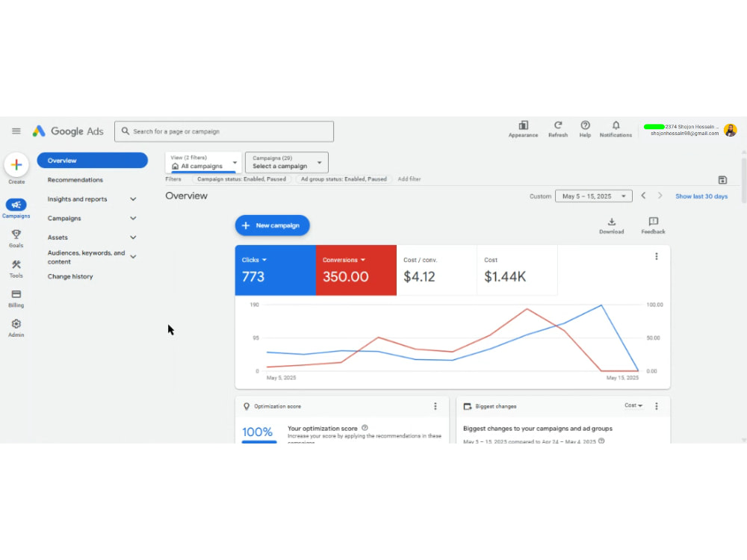747x560 pixels.
Task: Go to previous date range arrow
Action: point(643,196)
